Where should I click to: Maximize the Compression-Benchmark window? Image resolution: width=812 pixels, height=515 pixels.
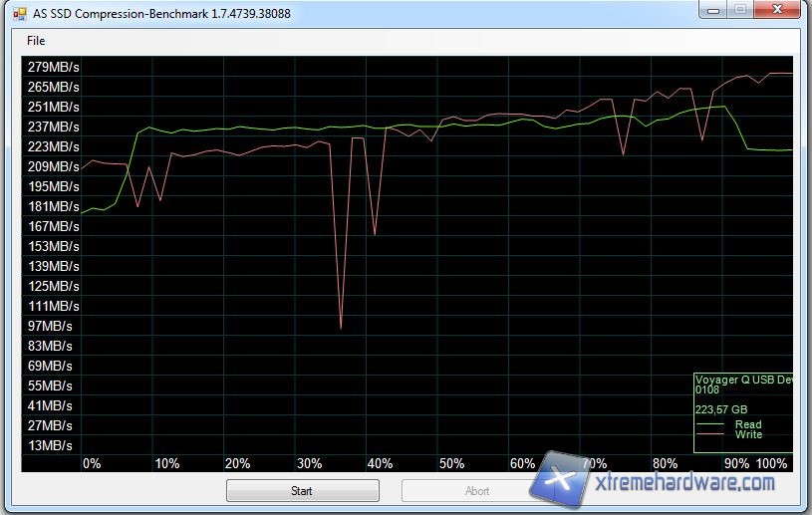[x=738, y=10]
